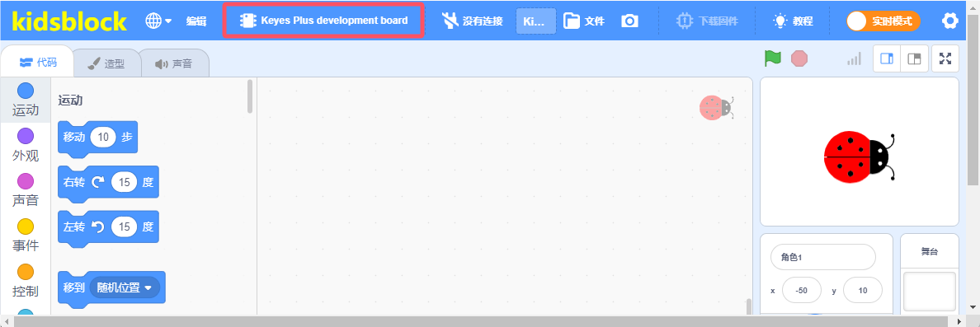Click the green flag to run

773,58
